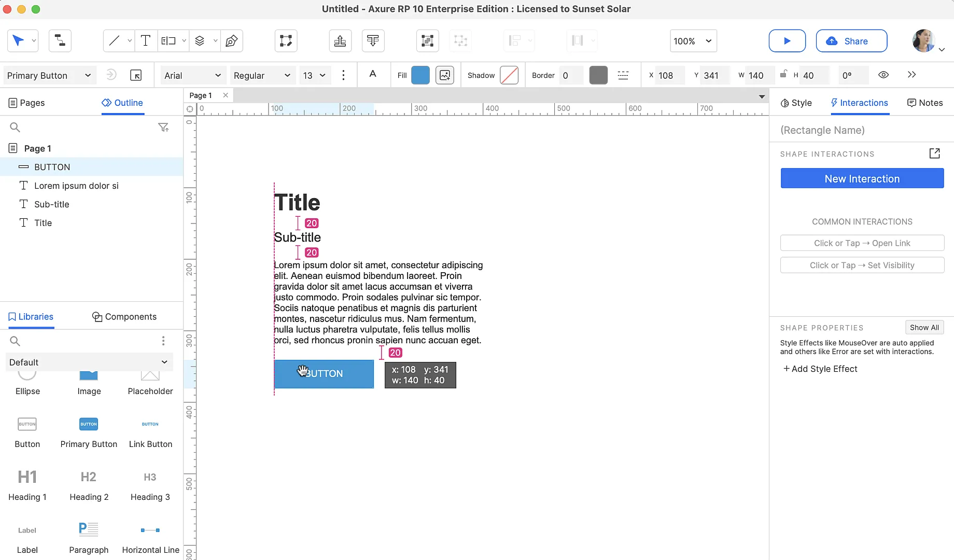This screenshot has height=560, width=954.
Task: Select the Text tool in toolbar
Action: click(x=146, y=41)
